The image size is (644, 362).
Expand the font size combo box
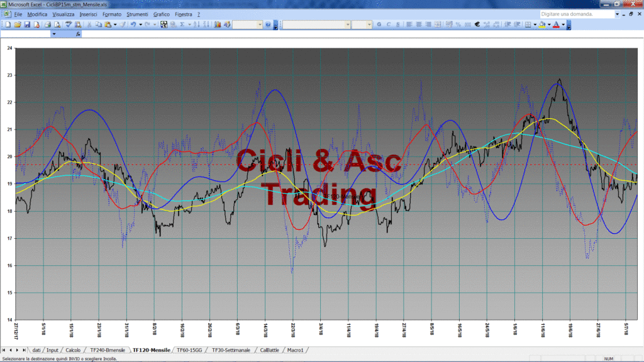point(369,25)
